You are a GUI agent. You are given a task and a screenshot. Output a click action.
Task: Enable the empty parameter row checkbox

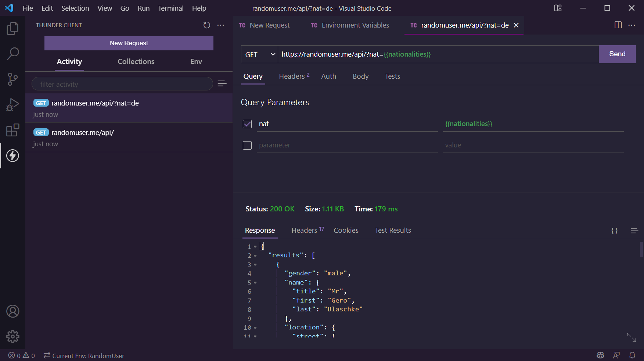(x=247, y=146)
